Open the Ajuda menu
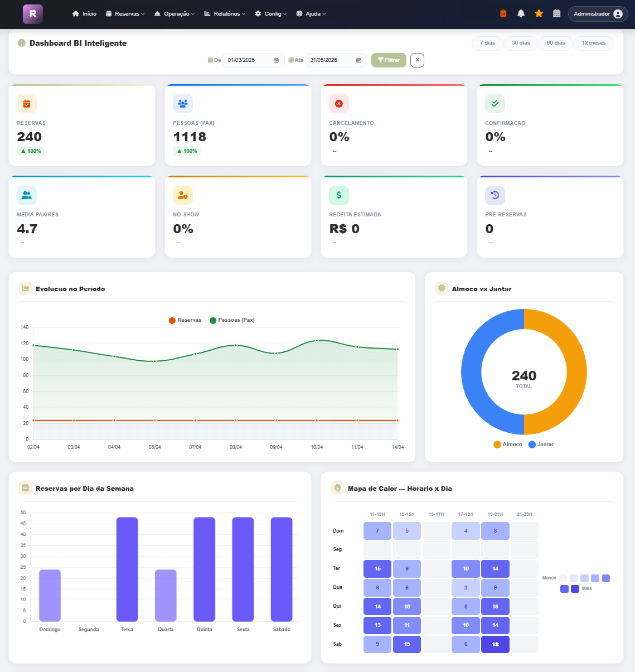Image resolution: width=635 pixels, height=672 pixels. [311, 13]
